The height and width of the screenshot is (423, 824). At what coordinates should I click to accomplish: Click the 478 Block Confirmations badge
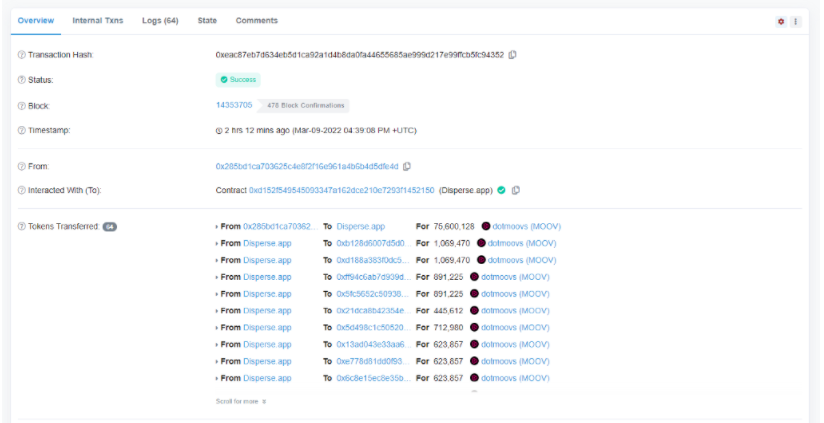[x=303, y=106]
